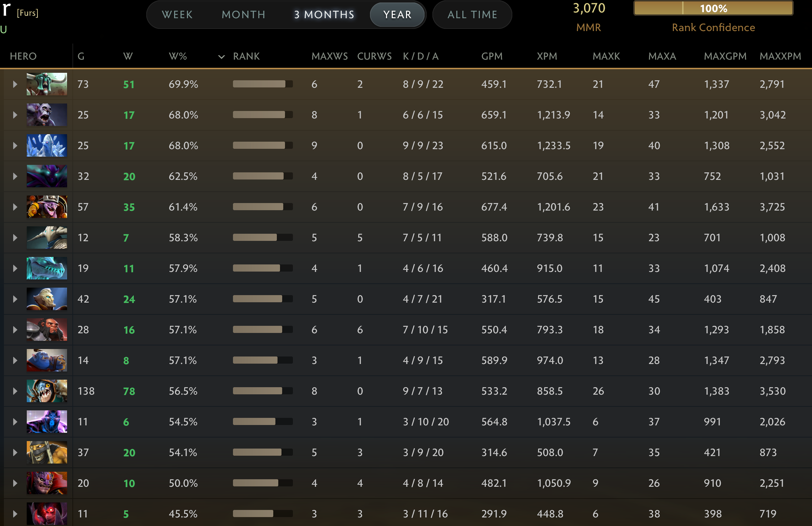
Task: Sort table by HERO column
Action: click(23, 56)
